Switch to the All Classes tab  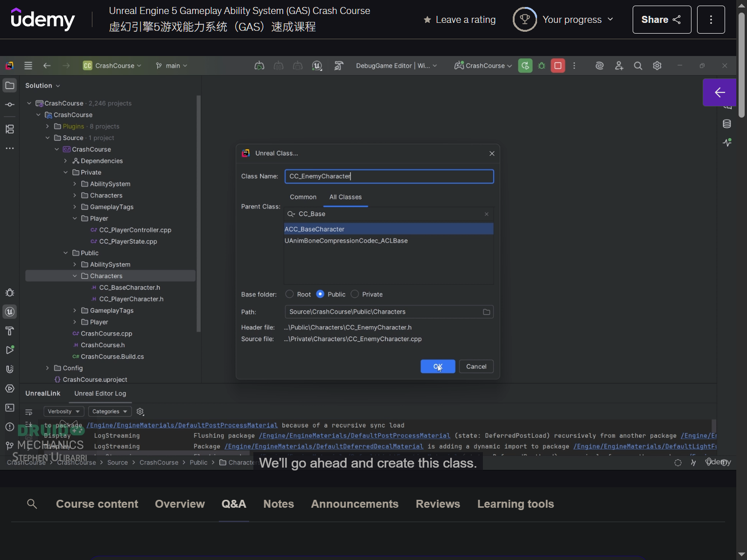(x=345, y=197)
